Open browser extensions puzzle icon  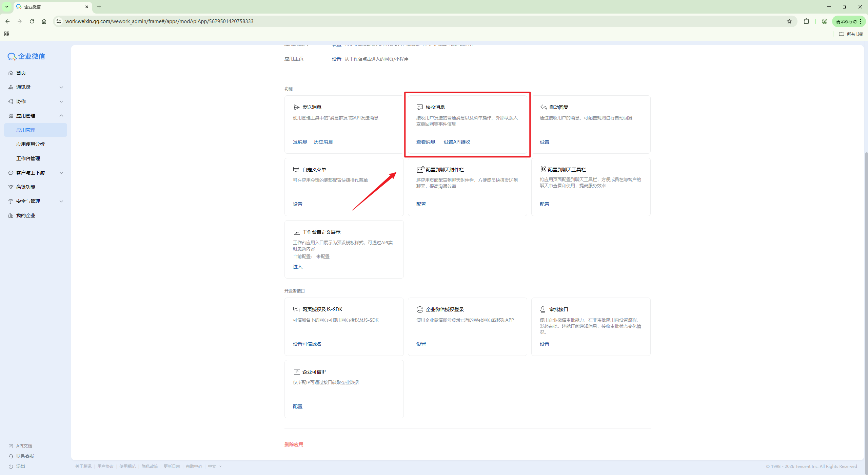coord(807,21)
